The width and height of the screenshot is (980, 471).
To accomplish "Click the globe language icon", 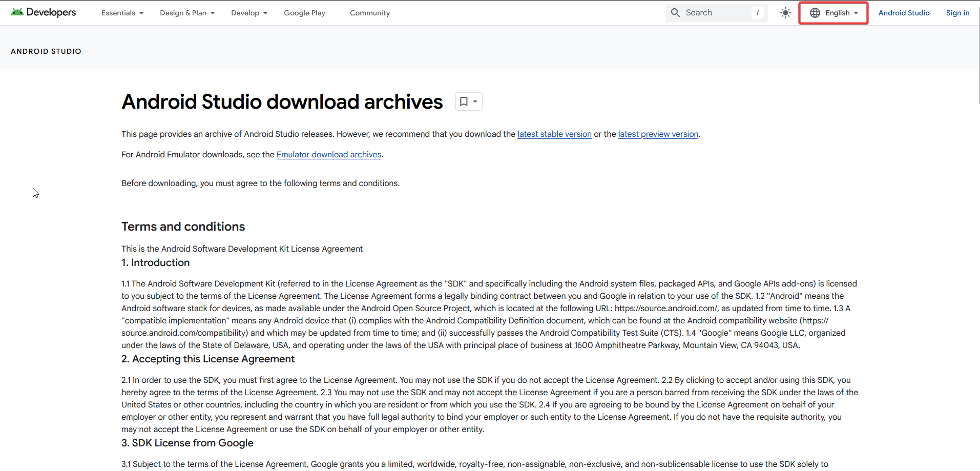I will coord(815,13).
